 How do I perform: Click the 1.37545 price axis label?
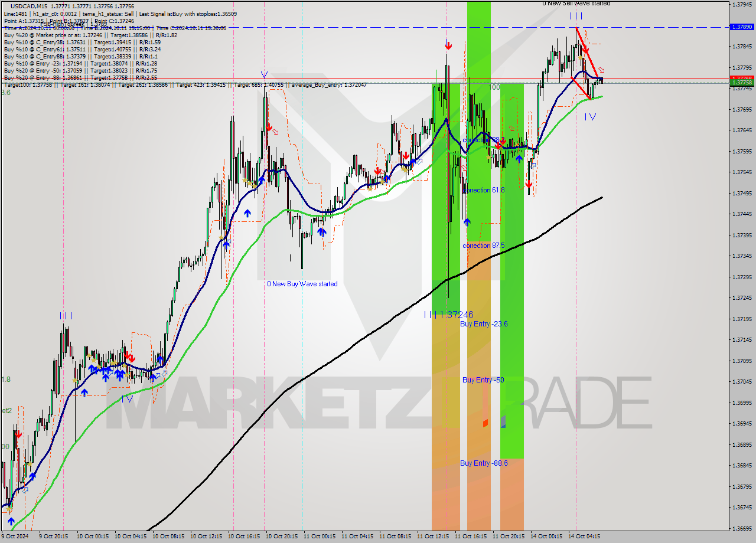point(742,172)
